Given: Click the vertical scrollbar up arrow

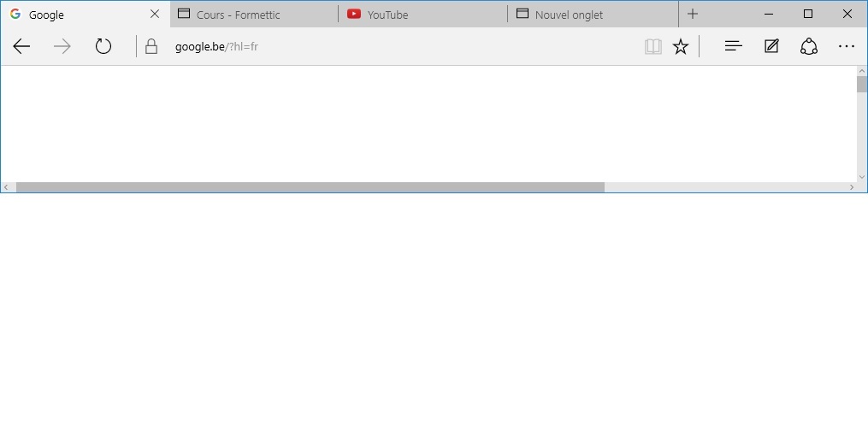Looking at the screenshot, I should [x=862, y=71].
